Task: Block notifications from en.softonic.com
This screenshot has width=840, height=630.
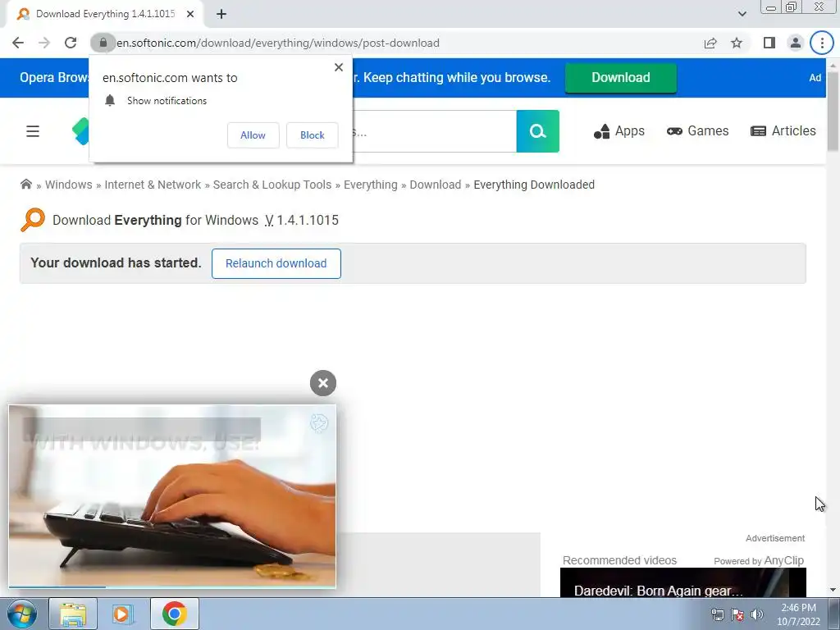Action: (313, 135)
